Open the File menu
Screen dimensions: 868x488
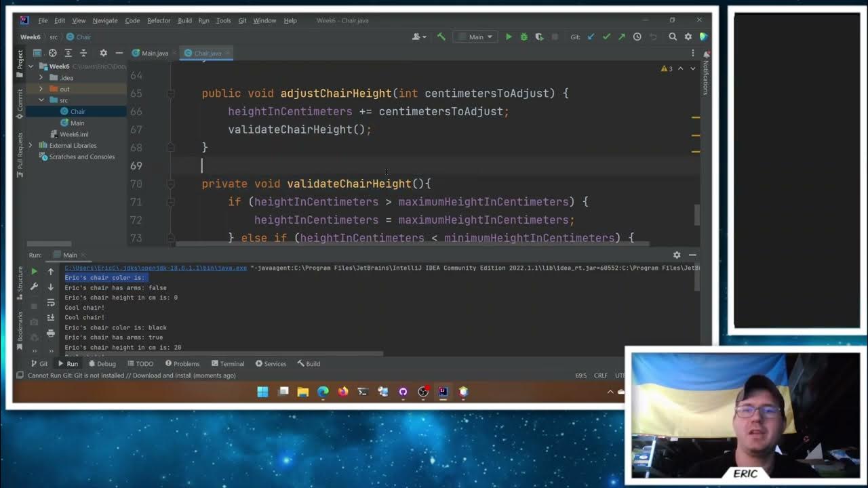pos(43,20)
